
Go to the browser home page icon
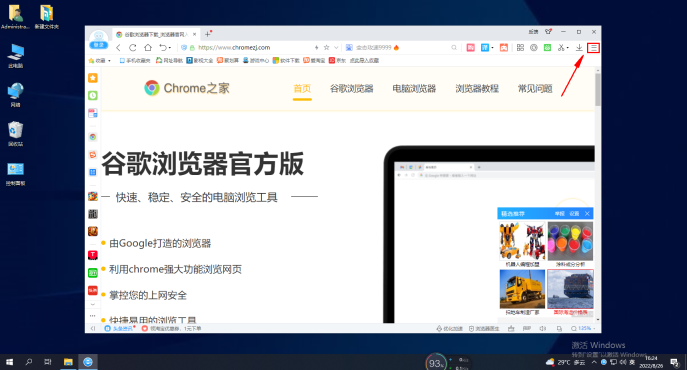(148, 48)
